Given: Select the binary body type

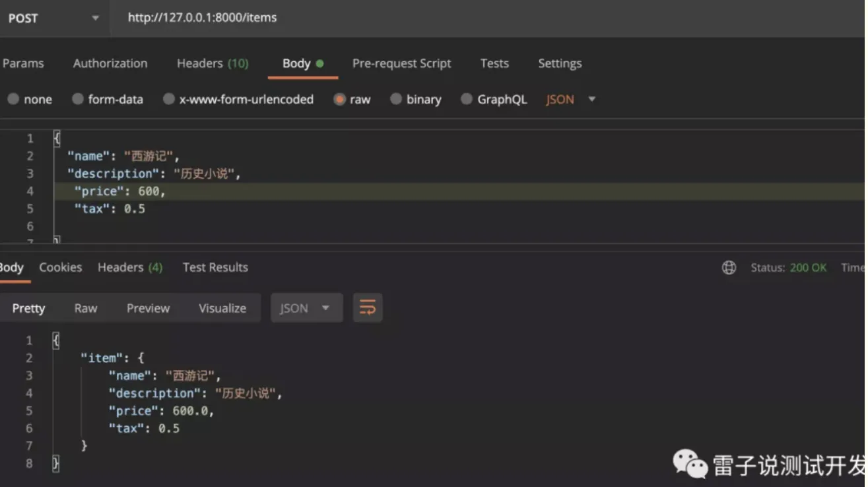Looking at the screenshot, I should pos(416,100).
